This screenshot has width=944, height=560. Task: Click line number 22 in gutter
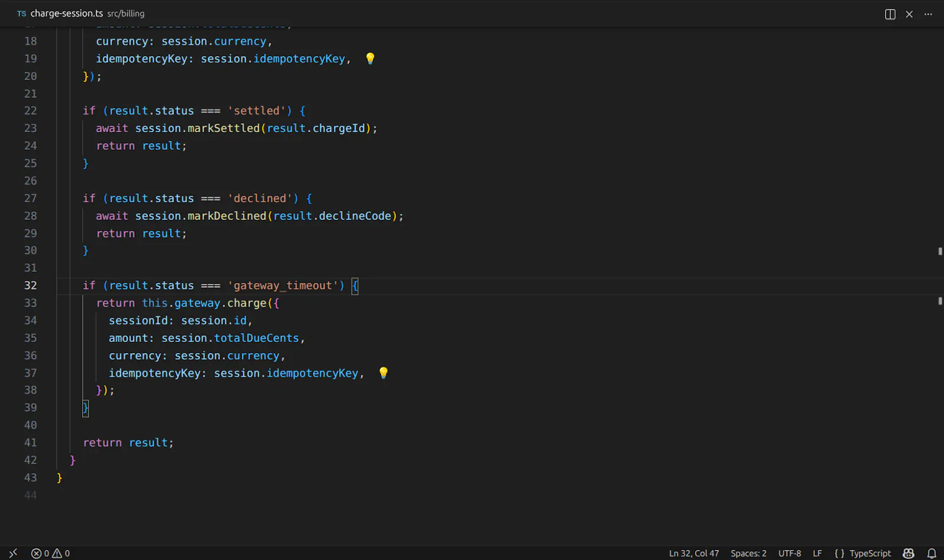pyautogui.click(x=30, y=111)
